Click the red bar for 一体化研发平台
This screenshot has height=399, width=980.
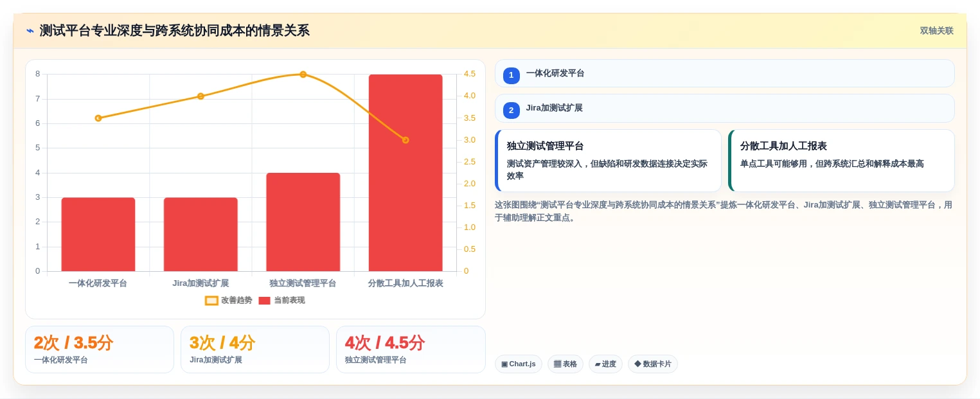pos(98,235)
